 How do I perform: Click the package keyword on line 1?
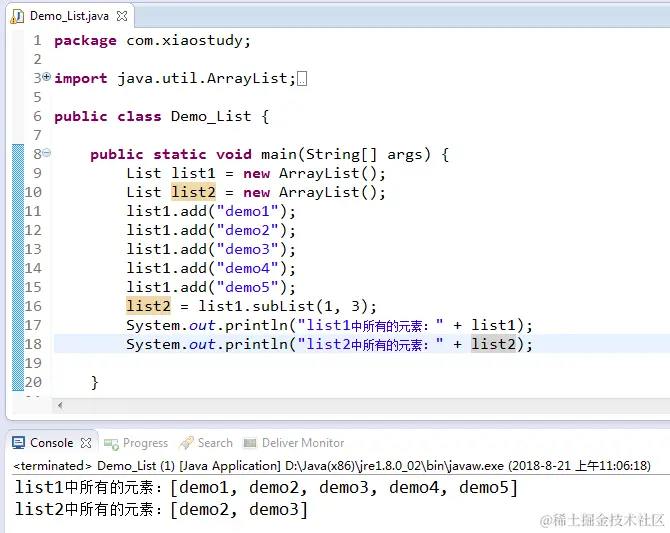[x=85, y=41]
